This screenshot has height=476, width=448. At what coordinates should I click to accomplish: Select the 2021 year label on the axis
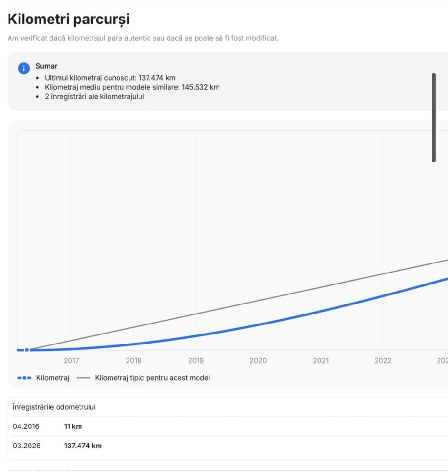[x=320, y=361]
